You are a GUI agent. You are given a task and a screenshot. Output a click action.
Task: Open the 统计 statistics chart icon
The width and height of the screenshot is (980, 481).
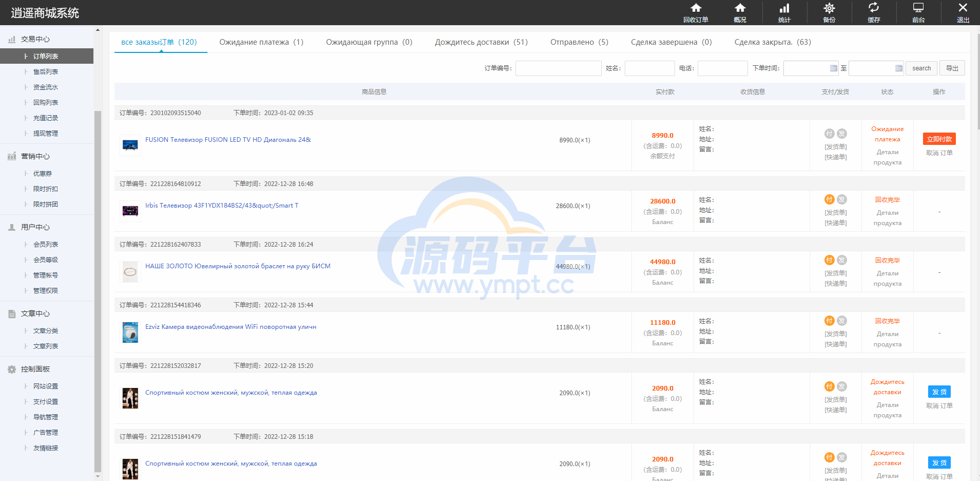tap(784, 8)
